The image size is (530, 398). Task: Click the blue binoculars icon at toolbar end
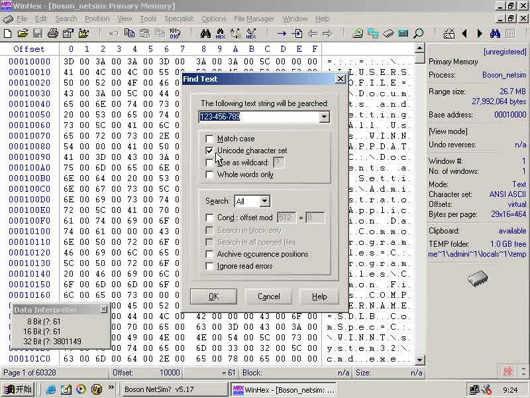click(x=495, y=33)
